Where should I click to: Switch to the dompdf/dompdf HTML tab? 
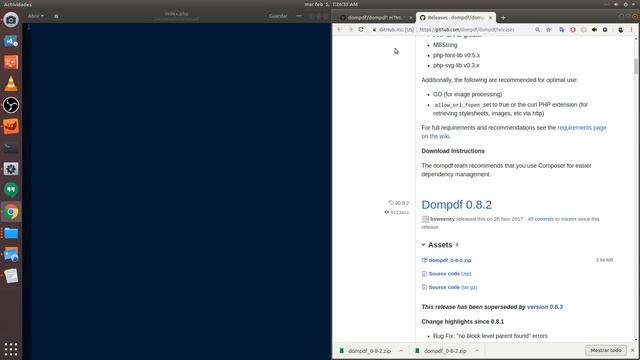[374, 18]
